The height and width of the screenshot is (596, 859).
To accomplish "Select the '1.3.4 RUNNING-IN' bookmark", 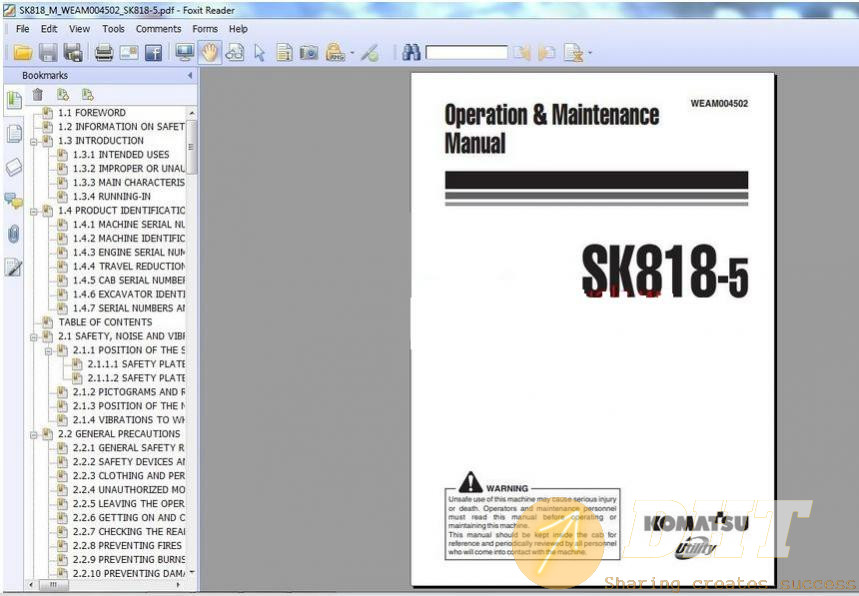I will point(112,197).
